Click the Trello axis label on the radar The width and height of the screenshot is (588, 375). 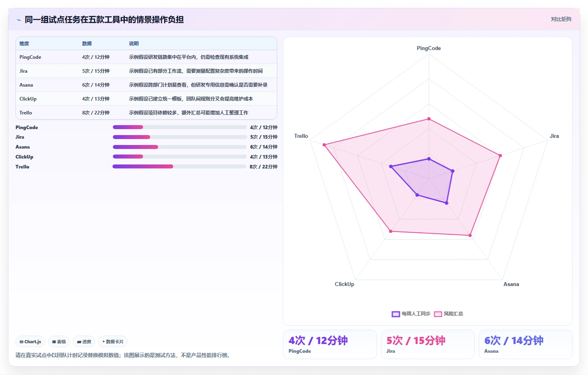[x=301, y=136]
